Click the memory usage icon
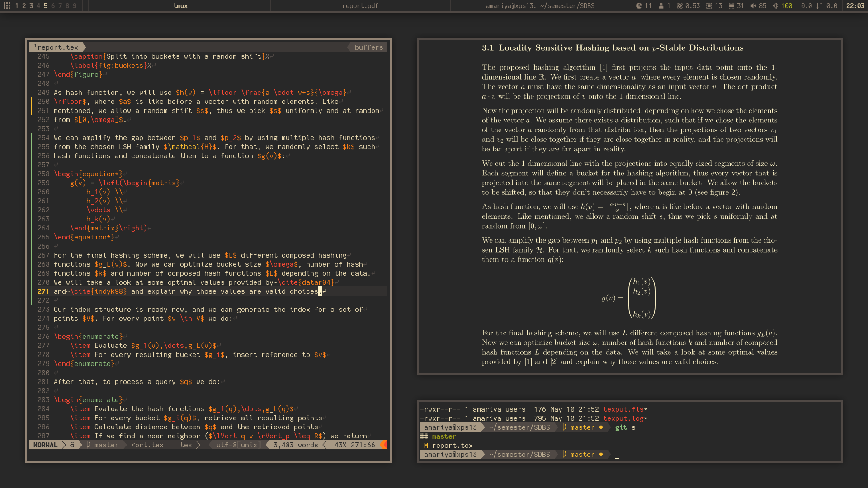The image size is (868, 488). [x=731, y=6]
